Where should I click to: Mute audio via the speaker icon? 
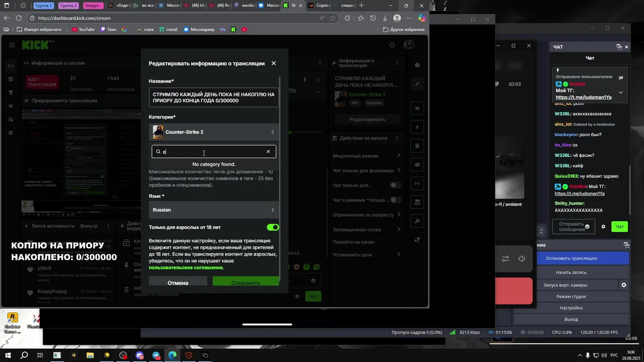coord(522,259)
